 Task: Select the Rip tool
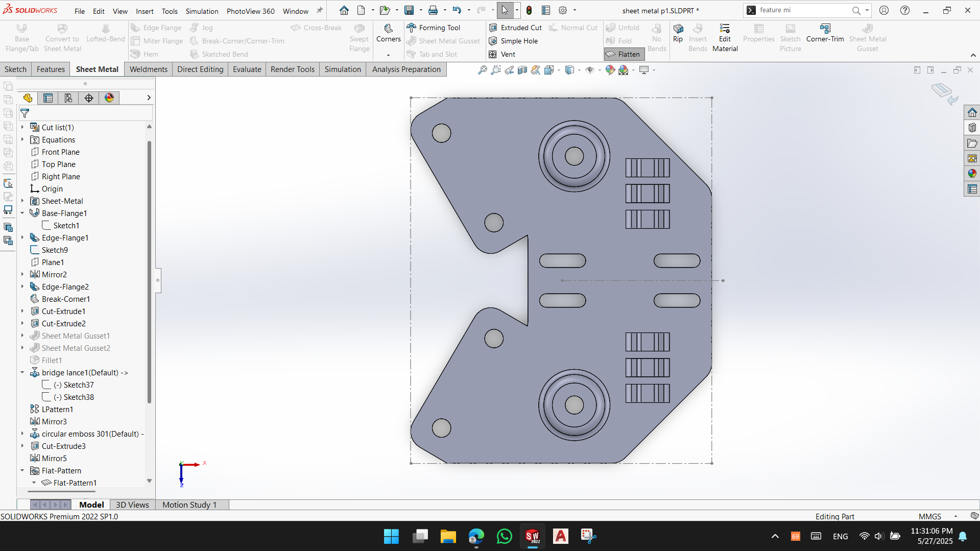point(678,34)
